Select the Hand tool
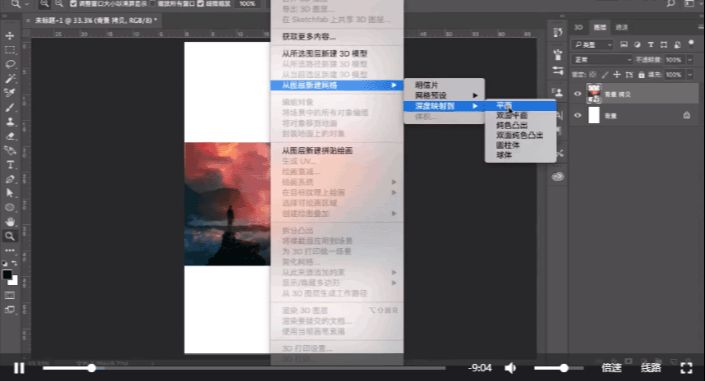This screenshot has width=705, height=381. (x=10, y=222)
